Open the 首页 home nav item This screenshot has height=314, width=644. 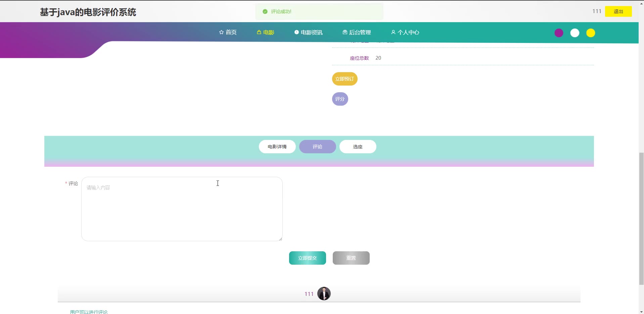click(x=228, y=32)
